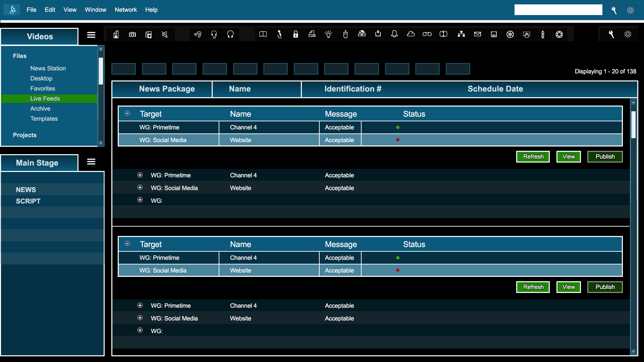Click the padlock icon in toolbar

point(296,34)
